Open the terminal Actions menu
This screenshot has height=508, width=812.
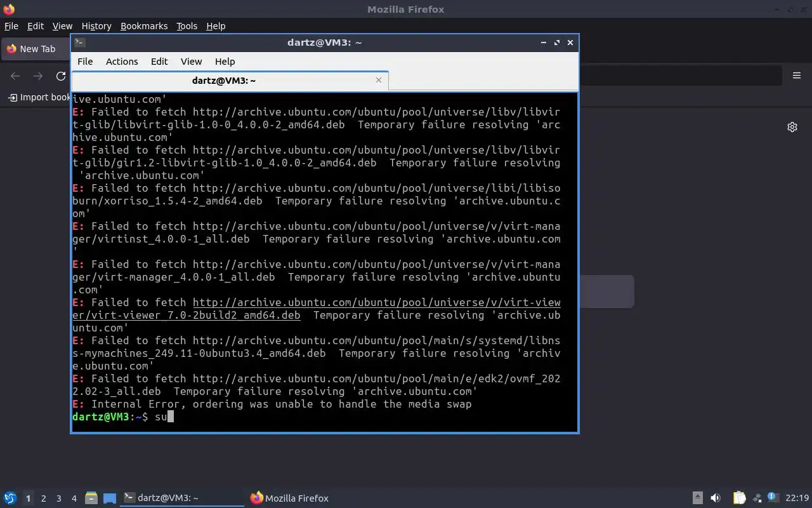122,62
